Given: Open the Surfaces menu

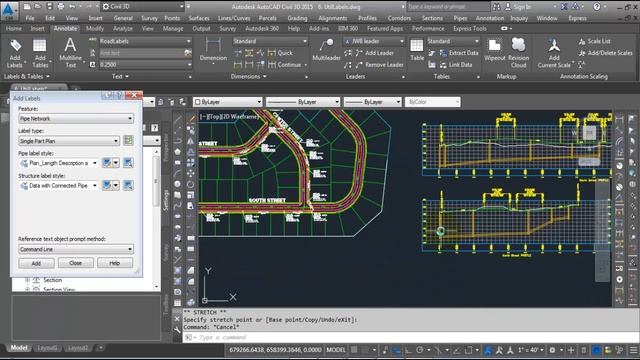Looking at the screenshot, I should point(199,18).
